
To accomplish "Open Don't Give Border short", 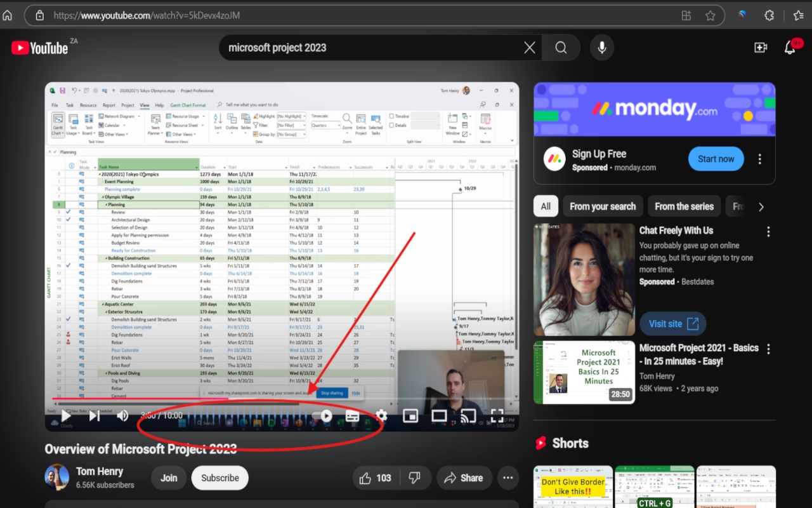I will point(573,487).
